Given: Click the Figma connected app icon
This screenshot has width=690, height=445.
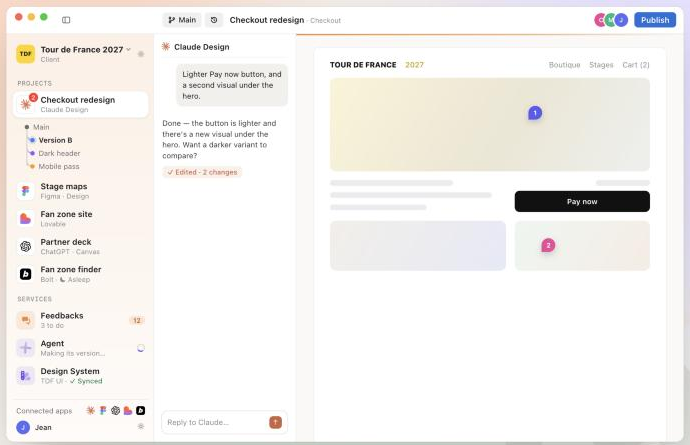Looking at the screenshot, I should coord(103,411).
